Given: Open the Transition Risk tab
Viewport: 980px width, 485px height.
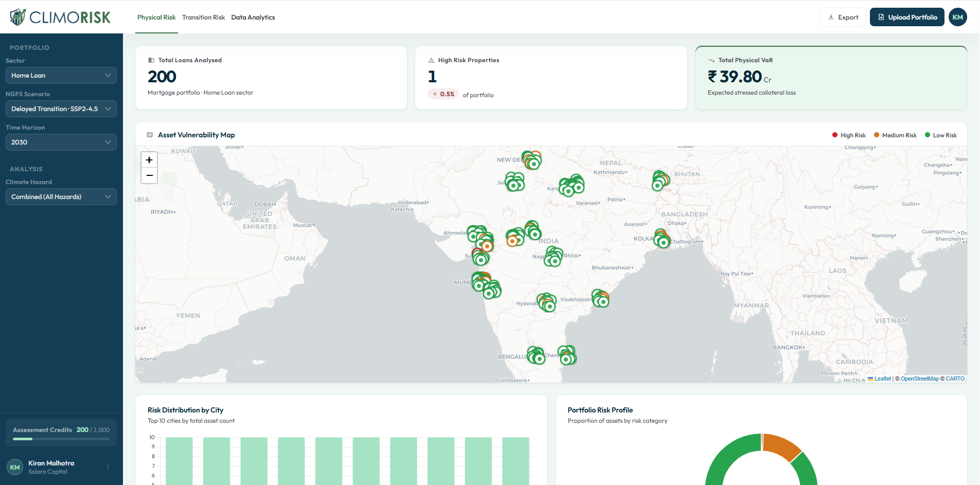Looking at the screenshot, I should 203,17.
